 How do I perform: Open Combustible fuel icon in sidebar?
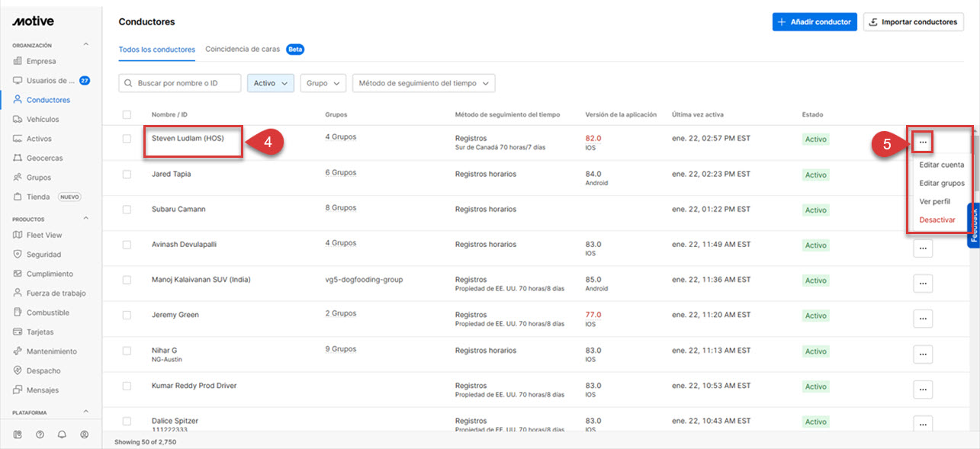18,313
